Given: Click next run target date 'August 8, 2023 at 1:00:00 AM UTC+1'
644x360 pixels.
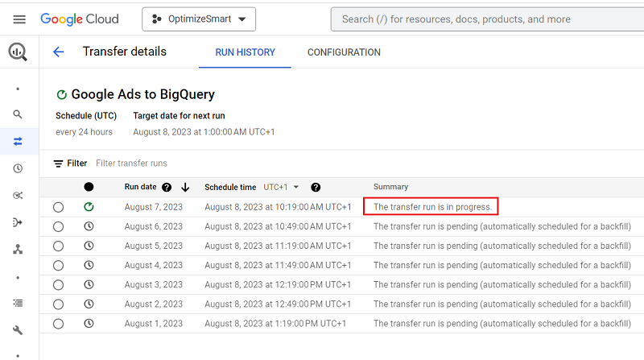Looking at the screenshot, I should (204, 132).
